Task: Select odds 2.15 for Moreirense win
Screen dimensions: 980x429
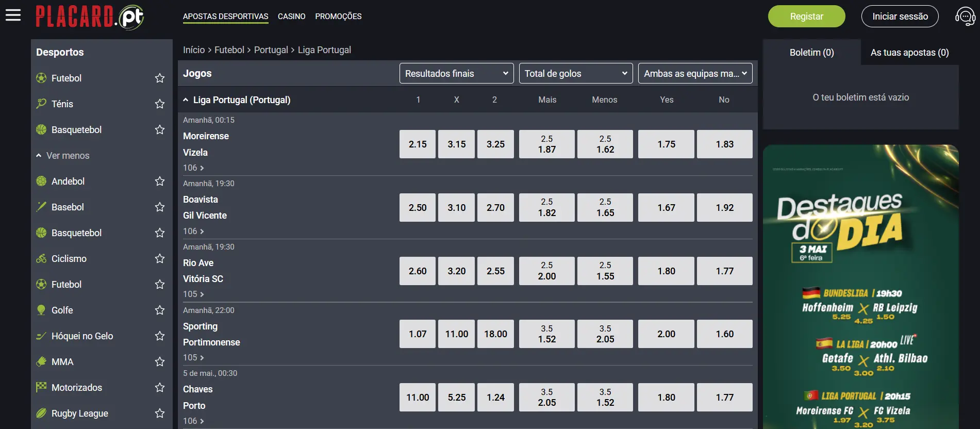Action: pyautogui.click(x=418, y=144)
